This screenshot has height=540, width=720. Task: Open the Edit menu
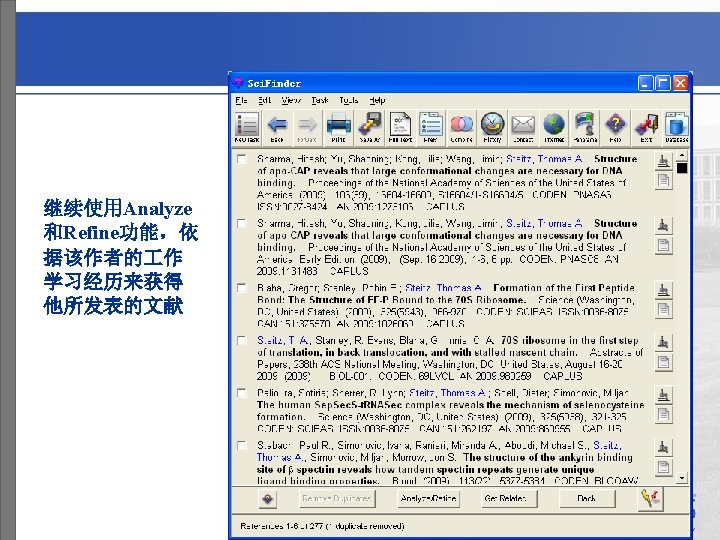(264, 100)
